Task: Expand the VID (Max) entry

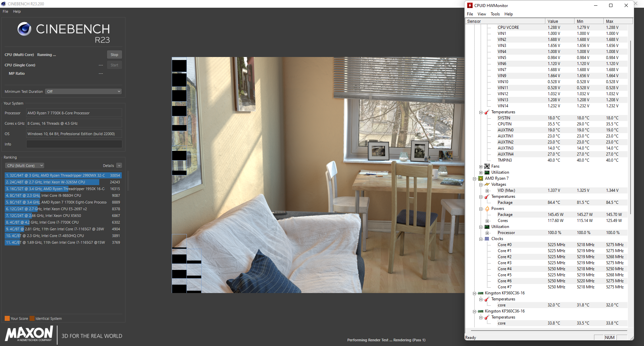Action: [x=487, y=191]
